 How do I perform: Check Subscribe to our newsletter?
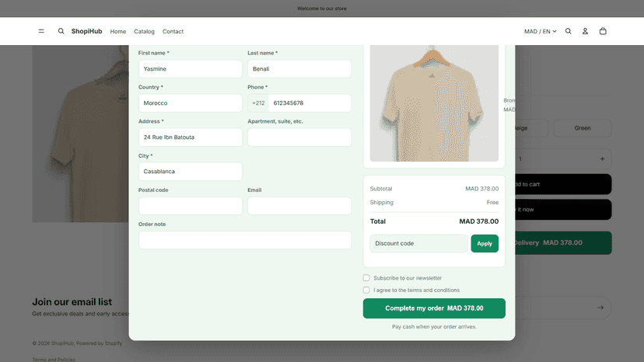pos(366,278)
